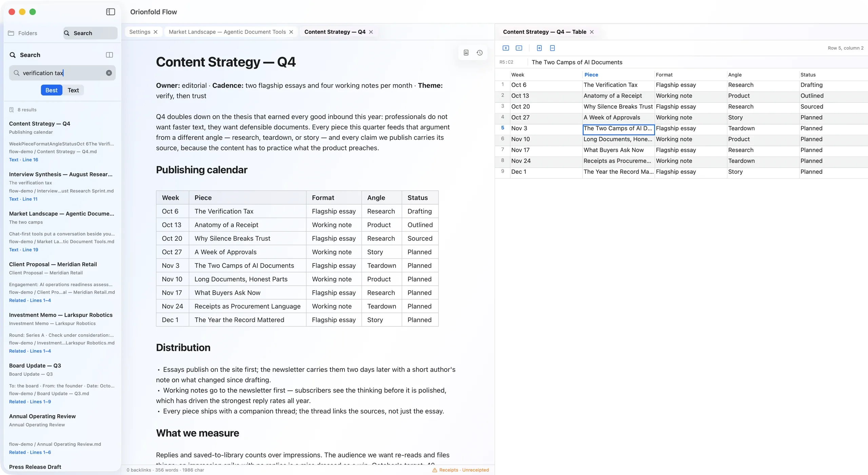
Task: Click the Folders icon in the sidebar
Action: (x=11, y=33)
